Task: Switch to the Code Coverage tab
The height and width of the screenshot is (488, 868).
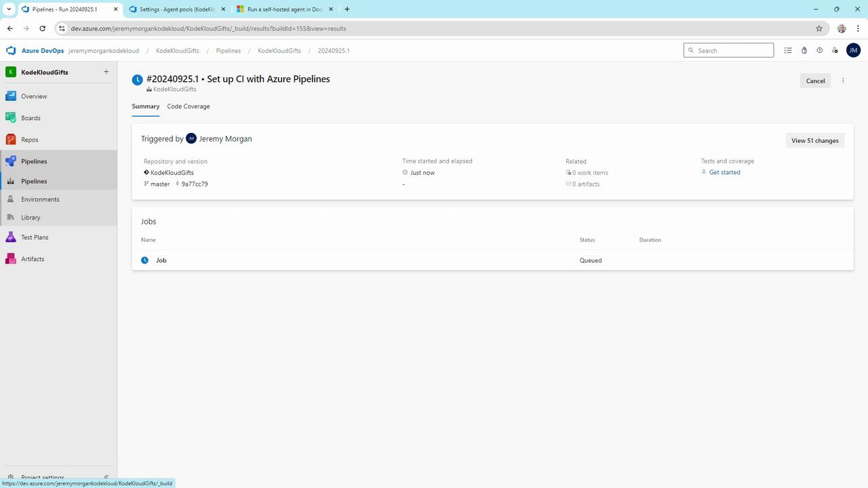Action: click(x=189, y=106)
